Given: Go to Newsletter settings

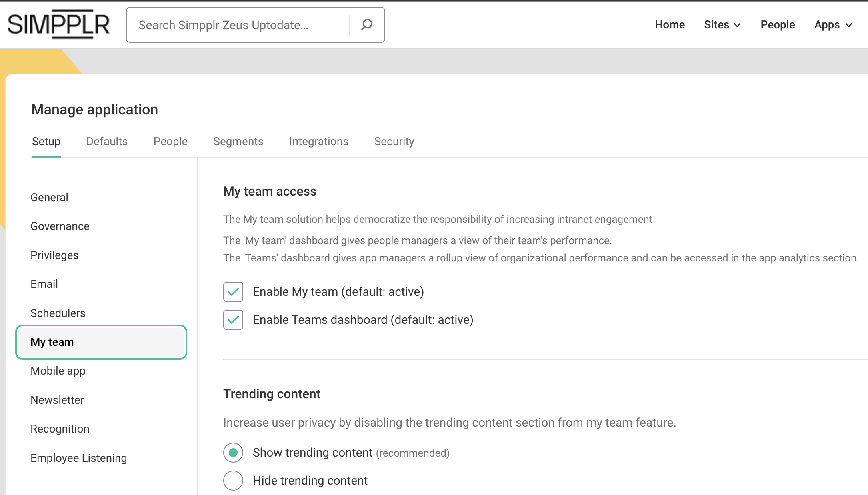Looking at the screenshot, I should pos(57,400).
